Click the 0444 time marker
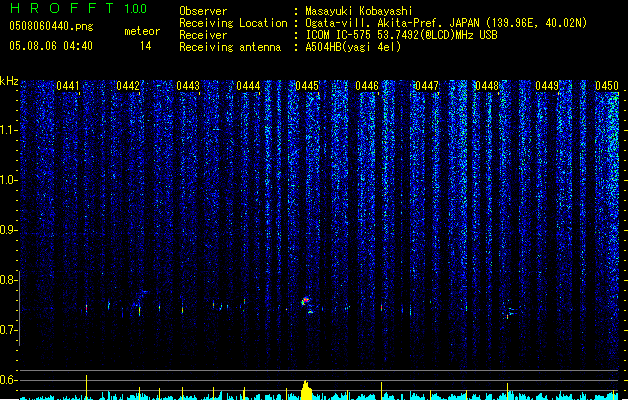This screenshot has width=629, height=400. tap(248, 86)
